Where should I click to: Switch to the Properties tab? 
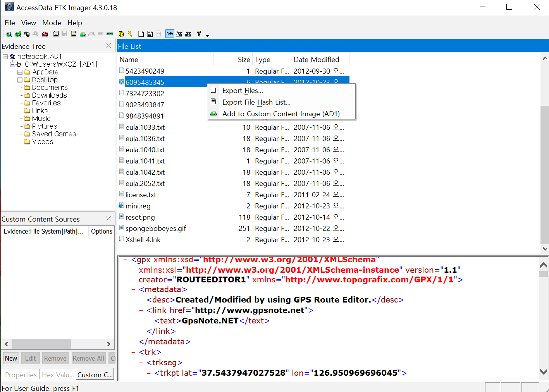pyautogui.click(x=21, y=375)
